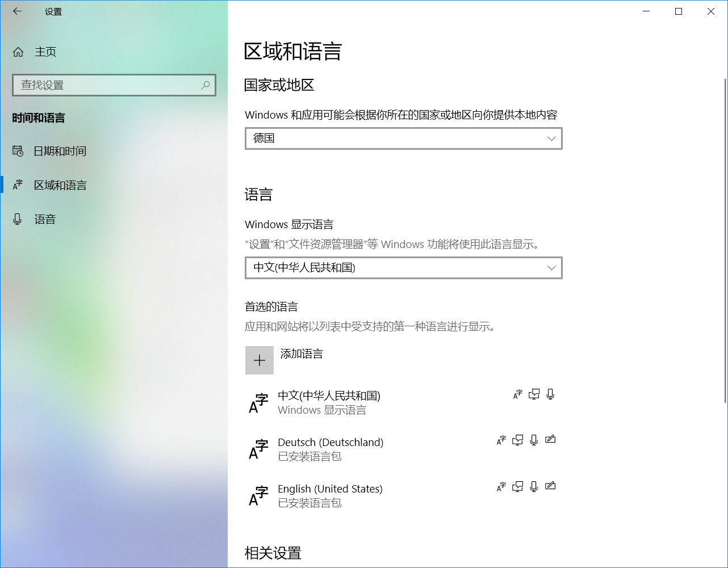Click 已安装语言包 under Deutsch (Deutschland)
The height and width of the screenshot is (568, 728).
tap(309, 457)
